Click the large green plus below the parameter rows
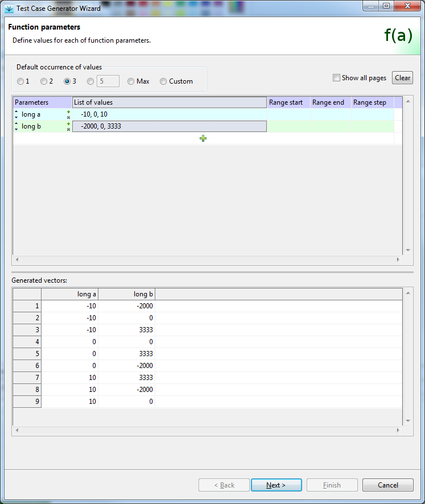Viewport: 425px width, 504px height. pyautogui.click(x=203, y=138)
